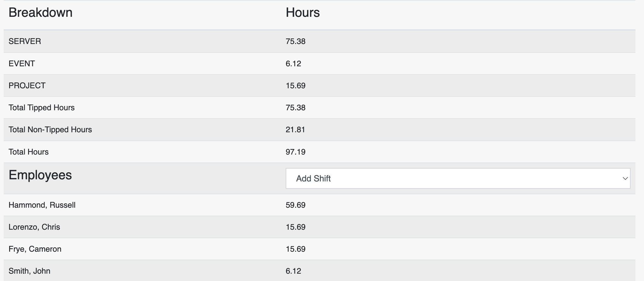The height and width of the screenshot is (281, 644).
Task: Click the Total Hours row label
Action: point(28,152)
